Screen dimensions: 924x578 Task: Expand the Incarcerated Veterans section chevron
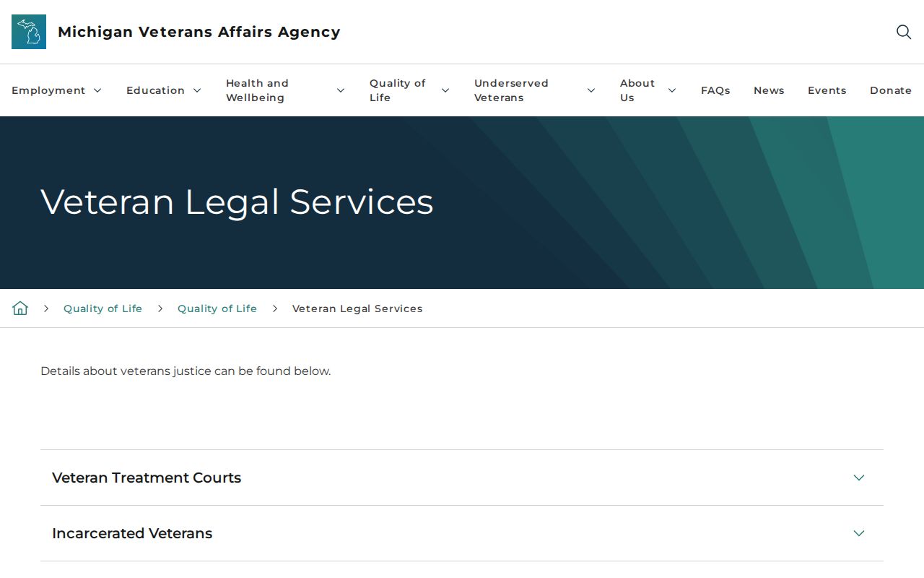[x=859, y=533]
